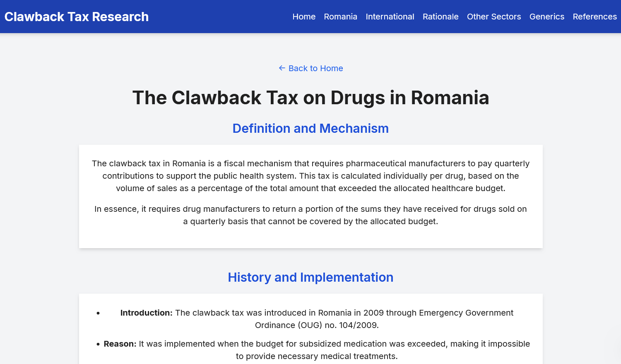Open the International nav item
Viewport: 621px width, 364px height.
coord(390,17)
